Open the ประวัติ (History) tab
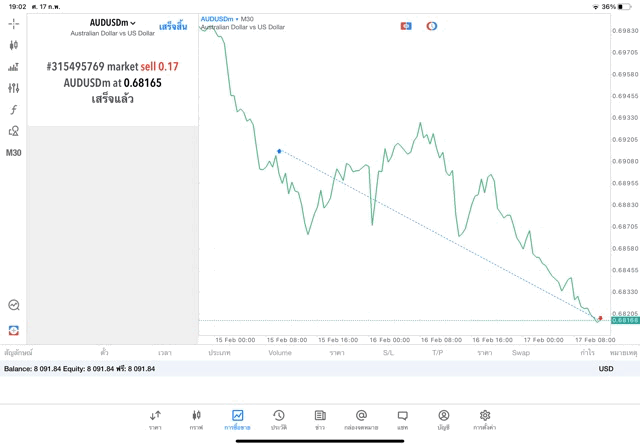Image resolution: width=640 pixels, height=447 pixels. click(x=279, y=420)
